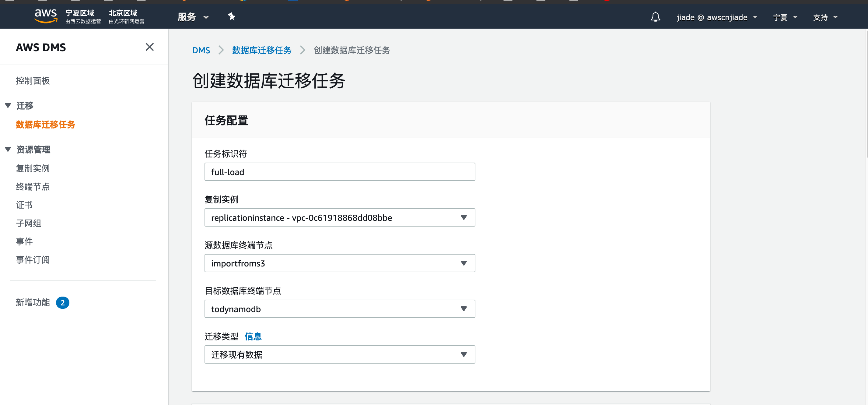
Task: Close the AWS DMS sidebar panel
Action: (x=150, y=47)
